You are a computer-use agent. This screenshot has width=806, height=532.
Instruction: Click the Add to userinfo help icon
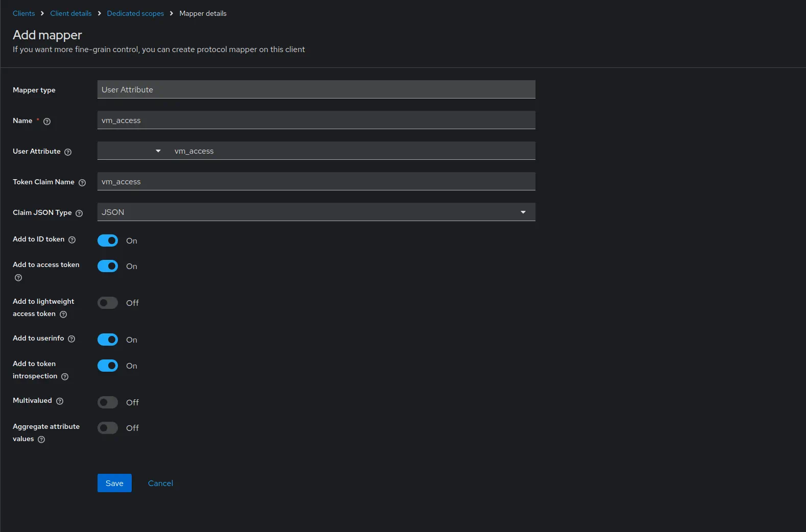(x=71, y=339)
